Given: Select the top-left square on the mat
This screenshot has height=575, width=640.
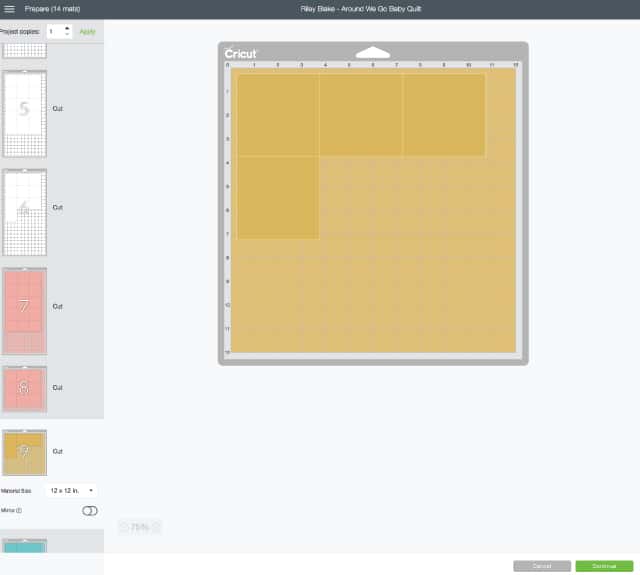Looking at the screenshot, I should pos(278,115).
